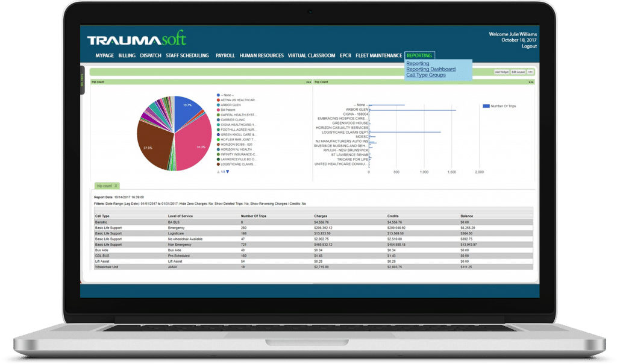Click the Edit Layout button
This screenshot has width=617, height=364.
(x=518, y=72)
